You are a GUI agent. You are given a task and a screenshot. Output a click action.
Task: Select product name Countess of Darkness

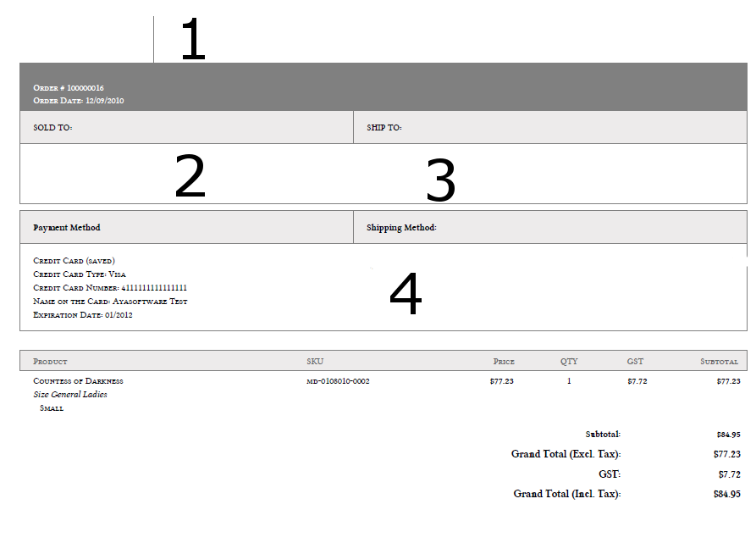(x=78, y=381)
